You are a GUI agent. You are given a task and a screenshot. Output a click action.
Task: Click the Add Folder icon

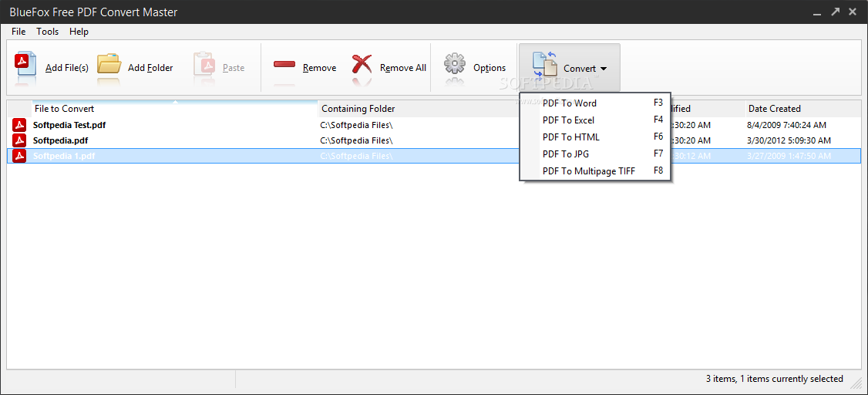pos(109,64)
